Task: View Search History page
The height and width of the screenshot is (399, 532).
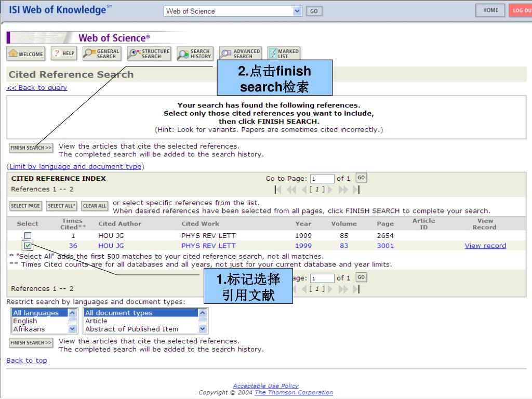Action: 194,54
